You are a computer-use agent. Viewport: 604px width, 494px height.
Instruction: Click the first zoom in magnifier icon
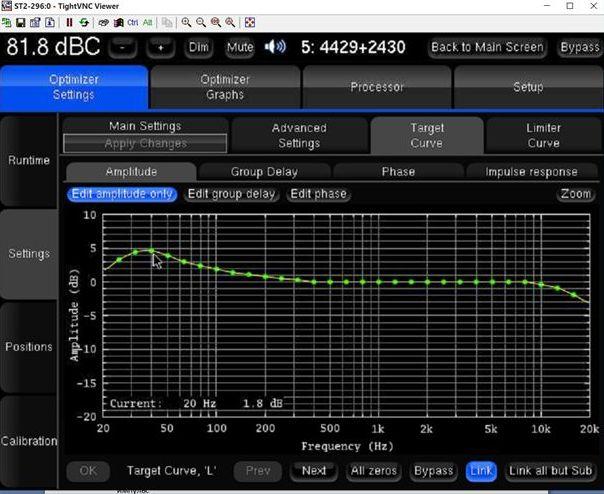click(x=185, y=22)
